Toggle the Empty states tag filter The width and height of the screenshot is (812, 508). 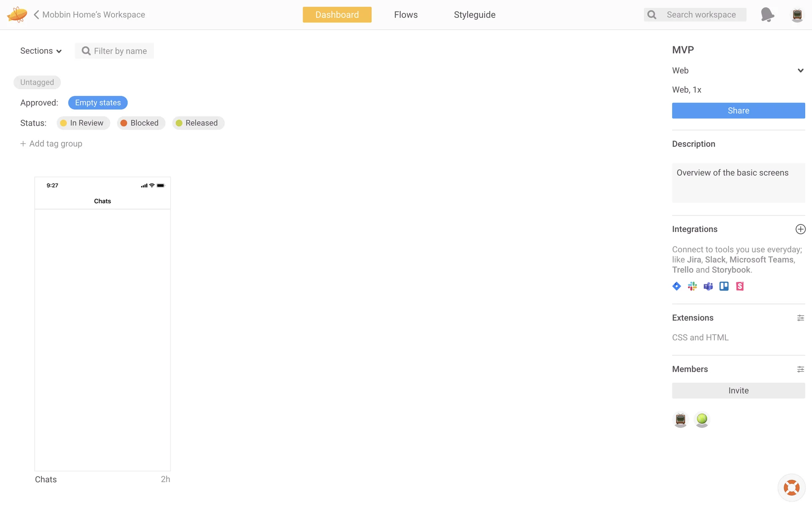coord(98,102)
